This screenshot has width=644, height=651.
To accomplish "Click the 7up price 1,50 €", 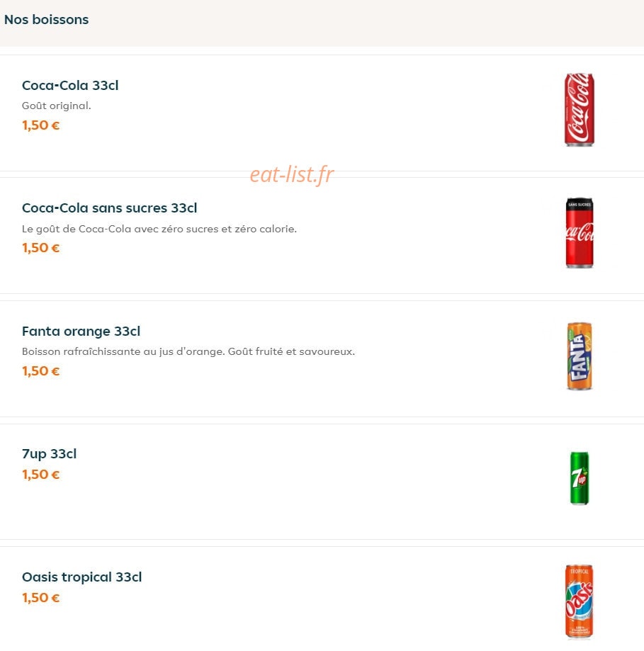I will click(40, 474).
